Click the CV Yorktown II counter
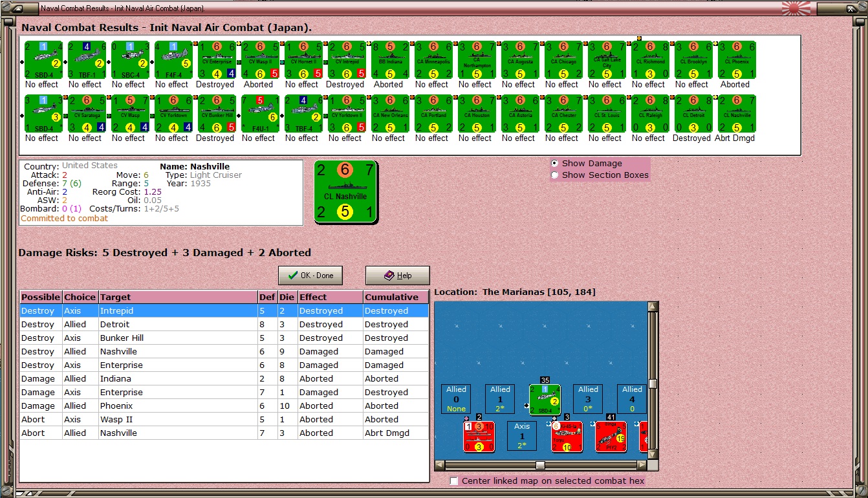868x498 pixels. (x=346, y=114)
